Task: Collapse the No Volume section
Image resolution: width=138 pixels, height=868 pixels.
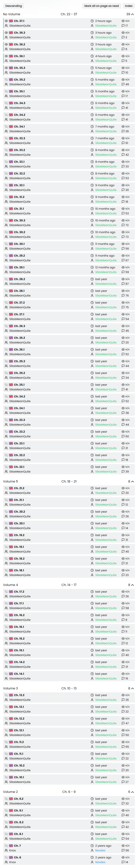Action: (x=132, y=14)
